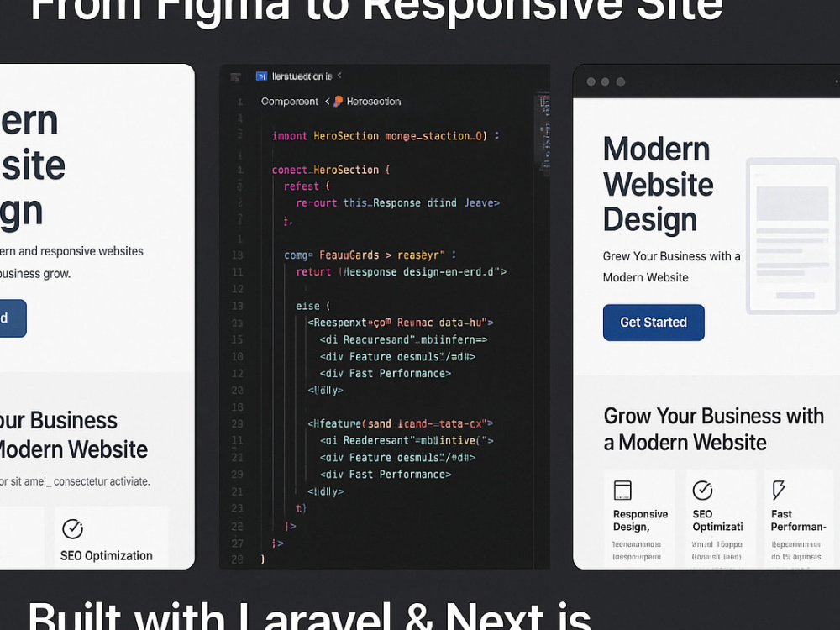Click the SEO Optimization checkmark icon in left card
840x630 pixels.
click(72, 528)
